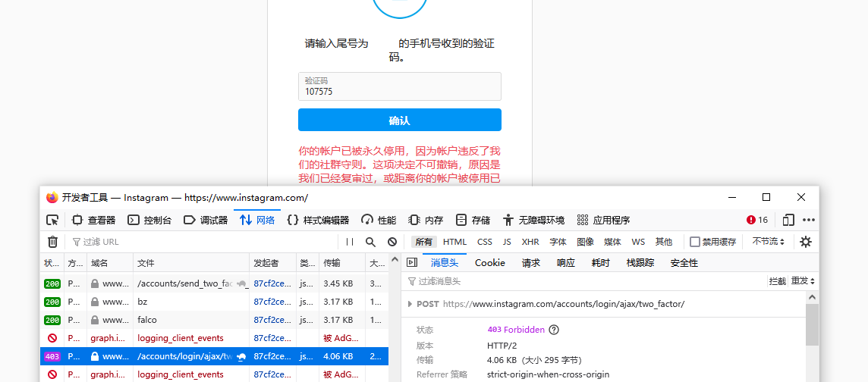Switch to 消息头 headers tab
The image size is (868, 382).
(445, 262)
